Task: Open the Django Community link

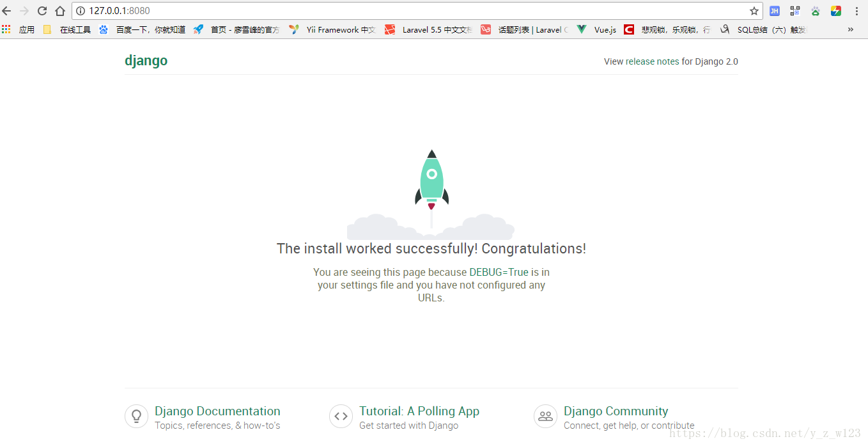Action: coord(616,411)
